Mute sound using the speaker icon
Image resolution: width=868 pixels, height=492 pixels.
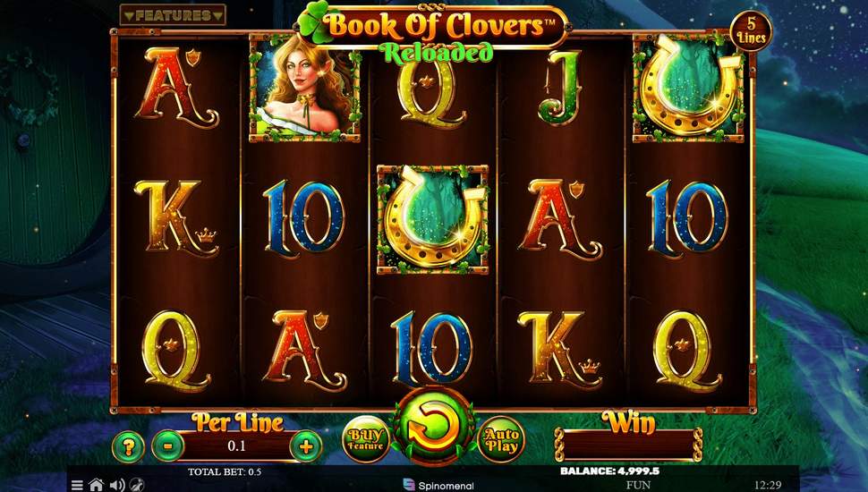pyautogui.click(x=117, y=486)
